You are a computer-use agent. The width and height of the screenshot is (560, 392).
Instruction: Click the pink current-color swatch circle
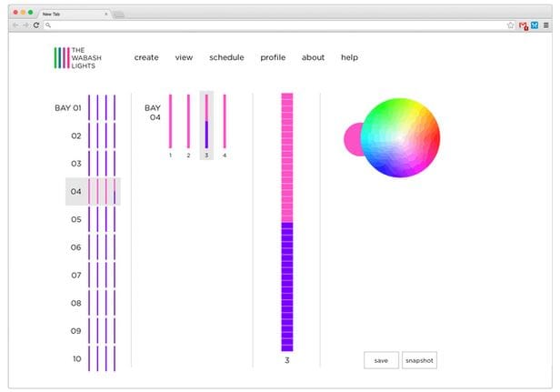pyautogui.click(x=353, y=139)
